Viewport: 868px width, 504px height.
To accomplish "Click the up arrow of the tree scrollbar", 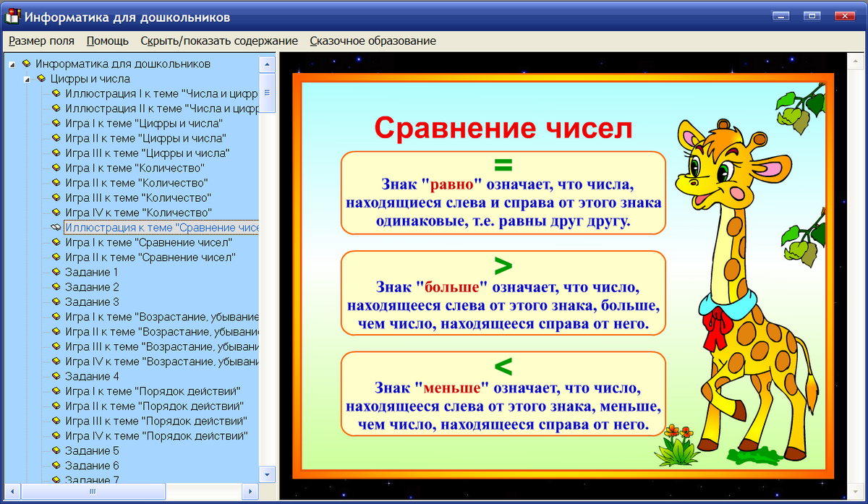I will coord(267,63).
